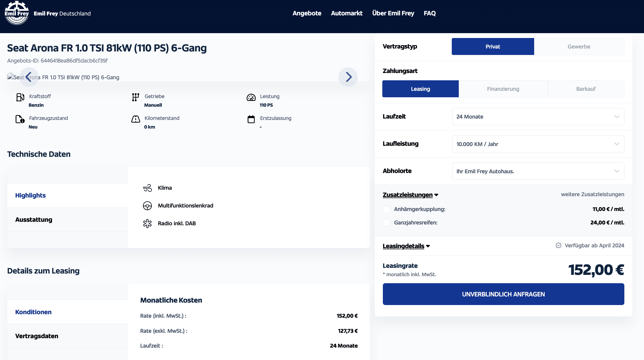The height and width of the screenshot is (360, 644).
Task: Click the Rate exkl. MwSt. value 127,73 €
Action: point(348,331)
